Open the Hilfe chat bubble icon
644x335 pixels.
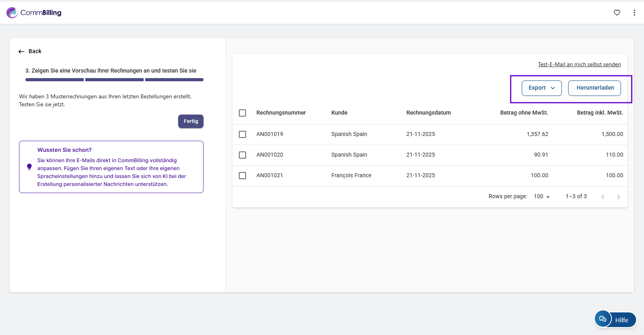603,319
